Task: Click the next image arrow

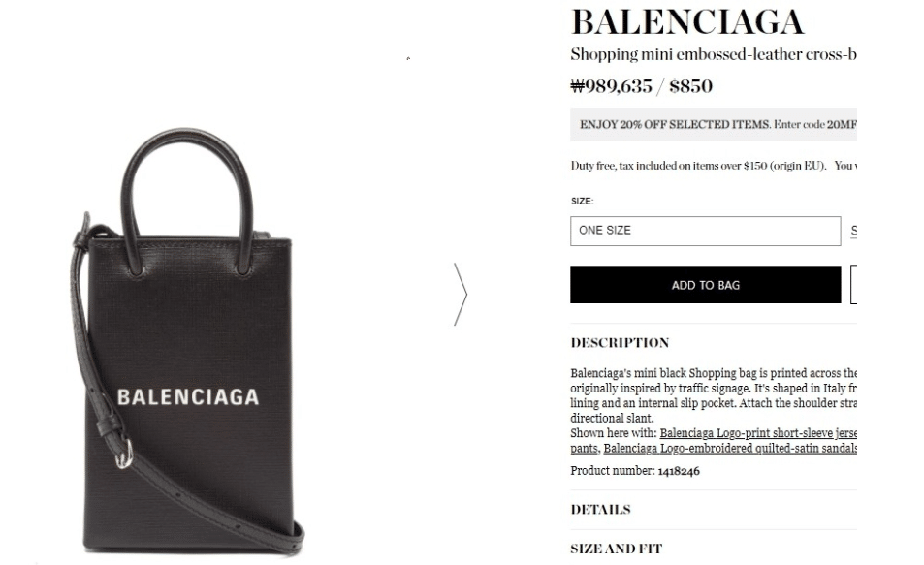Action: [461, 294]
